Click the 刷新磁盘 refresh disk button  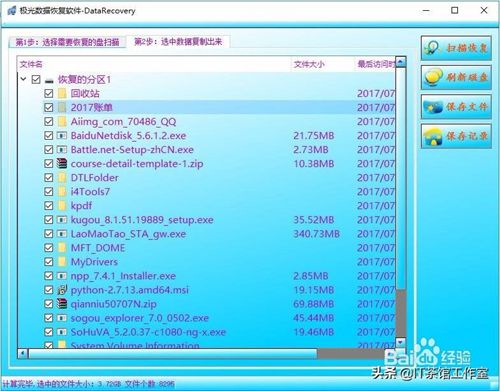click(456, 77)
